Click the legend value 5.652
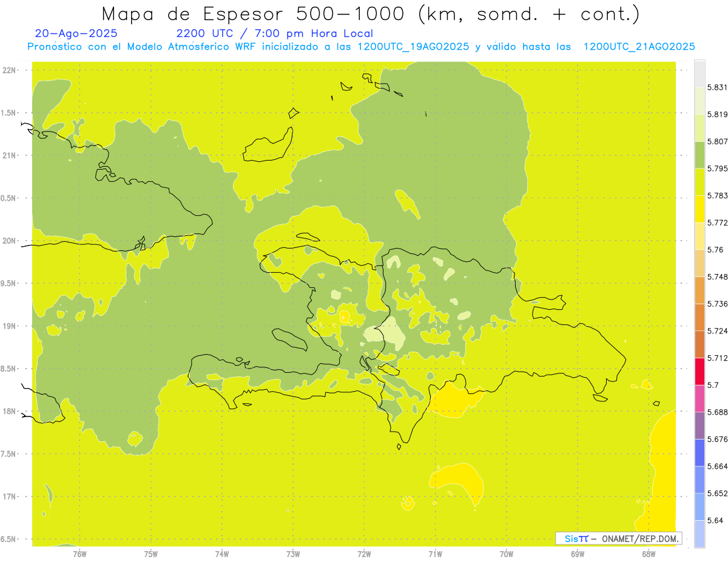 [x=718, y=493]
